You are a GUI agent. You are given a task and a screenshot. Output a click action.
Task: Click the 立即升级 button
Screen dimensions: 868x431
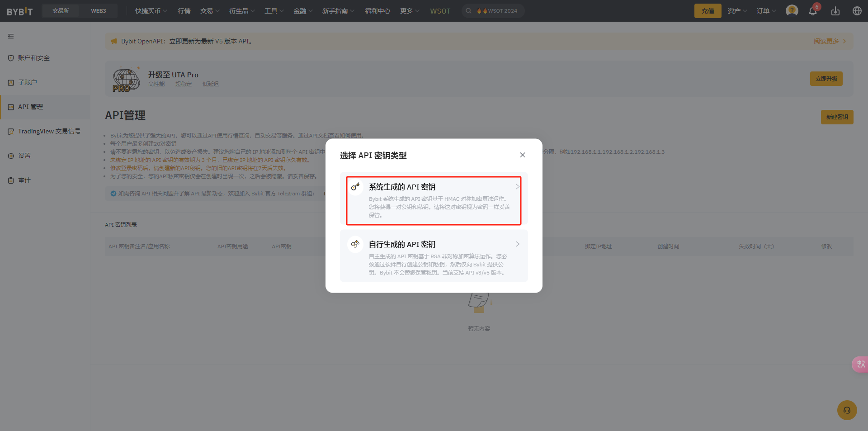(826, 79)
